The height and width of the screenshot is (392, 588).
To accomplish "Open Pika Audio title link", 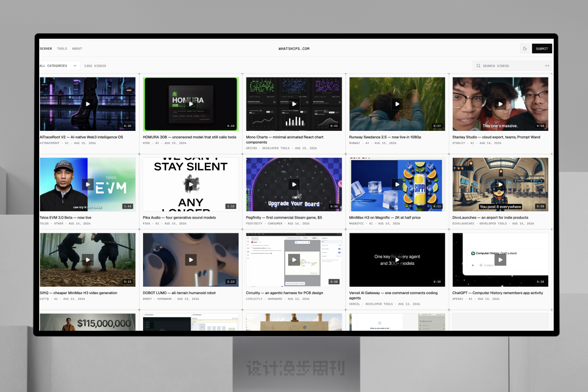I will pos(180,218).
